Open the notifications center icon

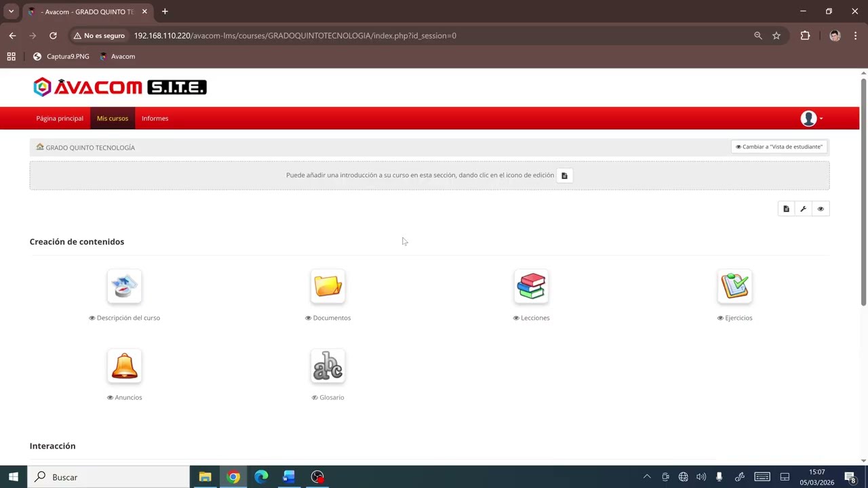coord(850,477)
